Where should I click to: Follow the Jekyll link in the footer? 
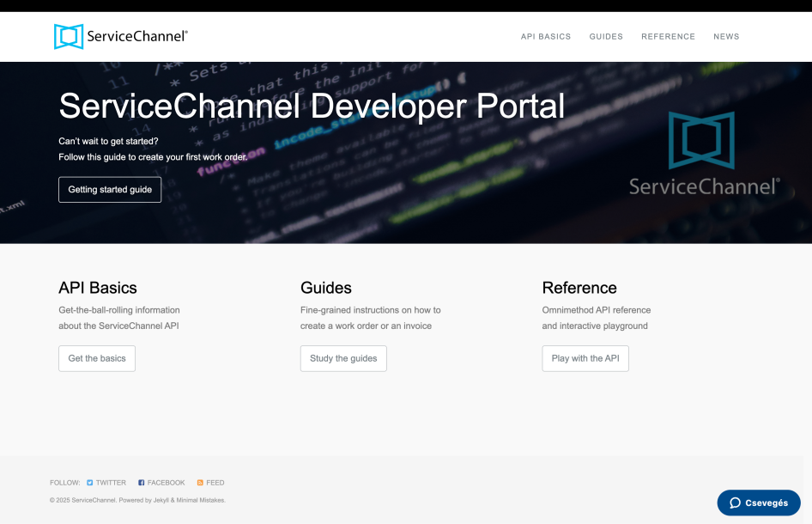coord(161,500)
